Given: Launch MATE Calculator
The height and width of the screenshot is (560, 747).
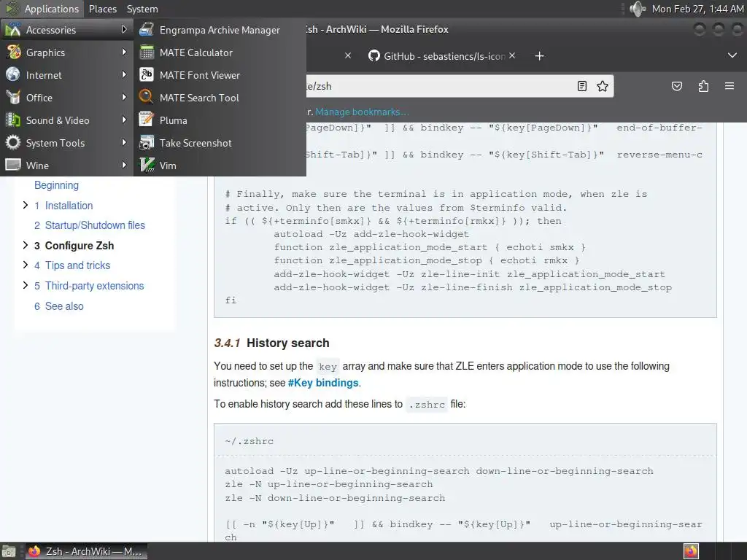Looking at the screenshot, I should coord(220,52).
